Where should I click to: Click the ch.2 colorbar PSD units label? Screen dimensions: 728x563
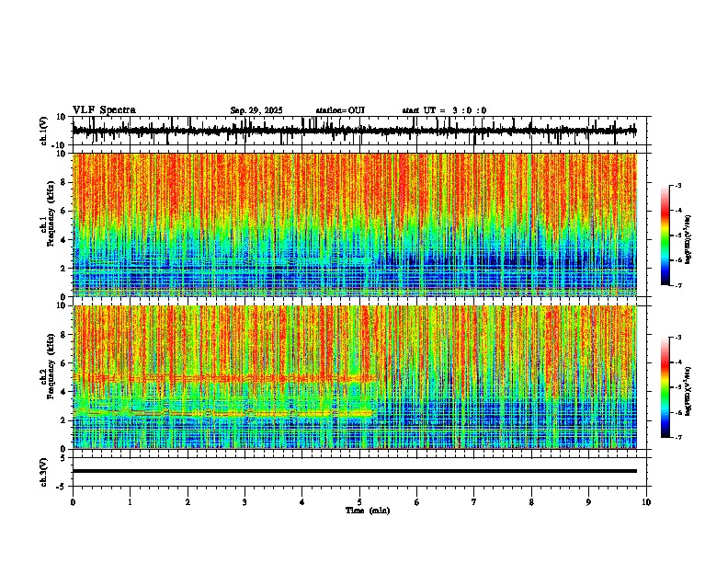click(x=688, y=391)
